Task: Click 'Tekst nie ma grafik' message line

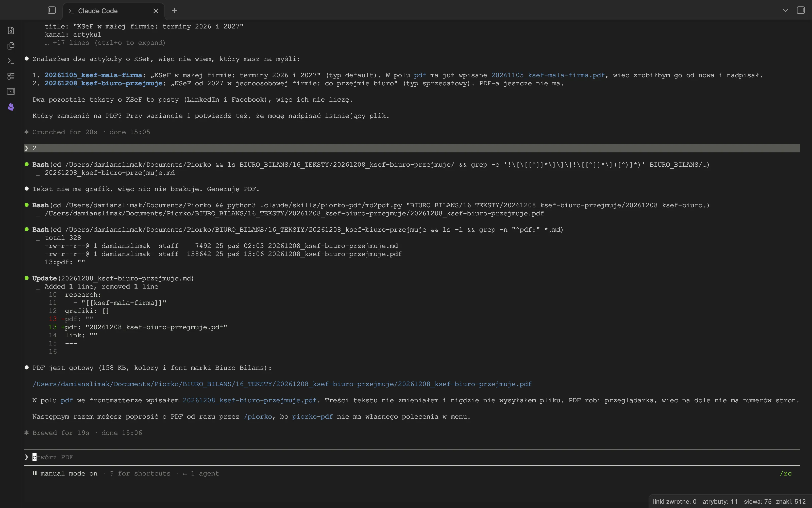Action: (x=146, y=189)
